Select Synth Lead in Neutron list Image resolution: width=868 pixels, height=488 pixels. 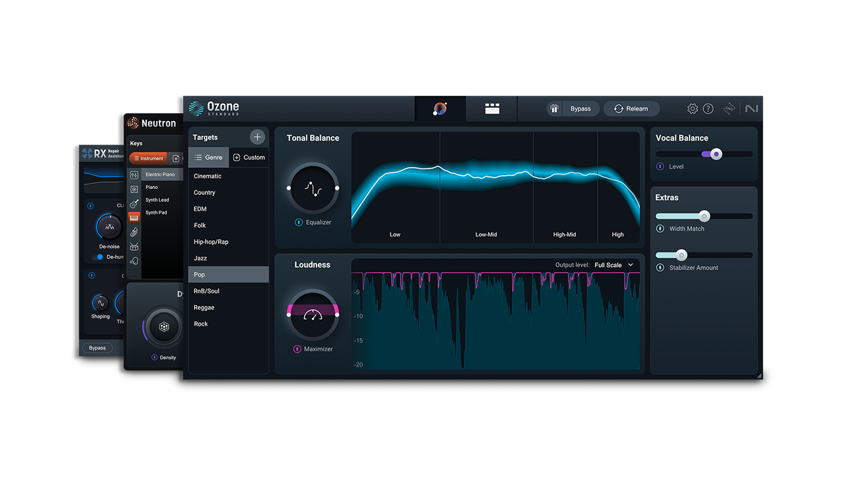(x=162, y=200)
